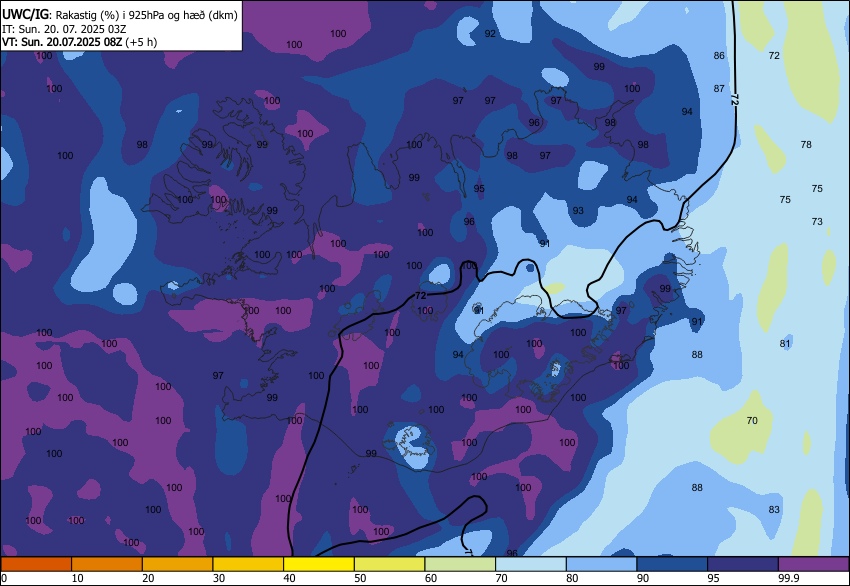Click the '87' humidity value on the map

(x=719, y=88)
